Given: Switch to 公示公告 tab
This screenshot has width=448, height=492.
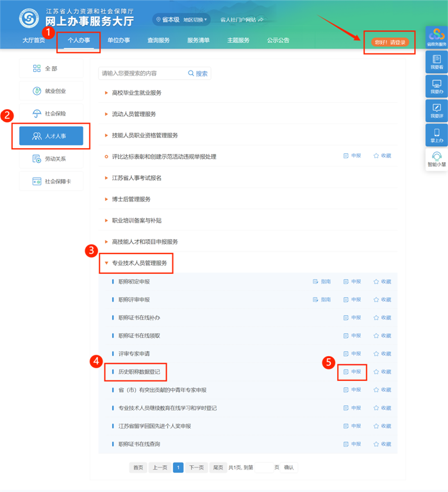Looking at the screenshot, I should click(x=278, y=40).
